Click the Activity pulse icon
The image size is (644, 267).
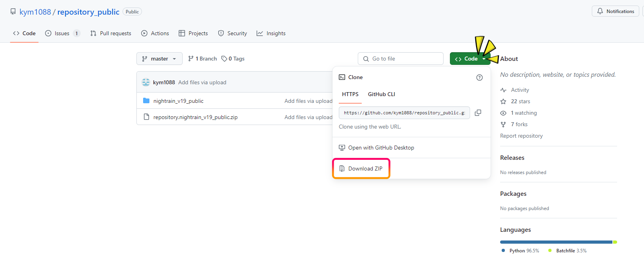(503, 90)
